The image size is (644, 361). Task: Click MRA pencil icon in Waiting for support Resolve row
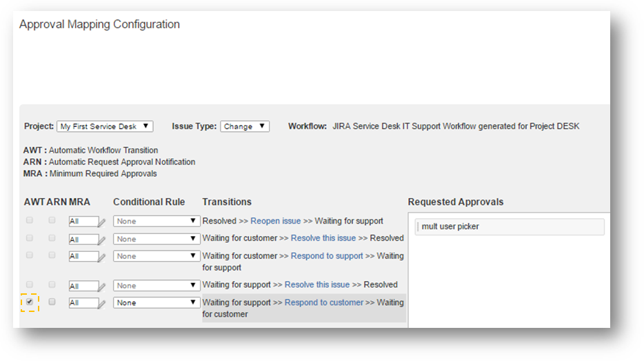point(102,286)
